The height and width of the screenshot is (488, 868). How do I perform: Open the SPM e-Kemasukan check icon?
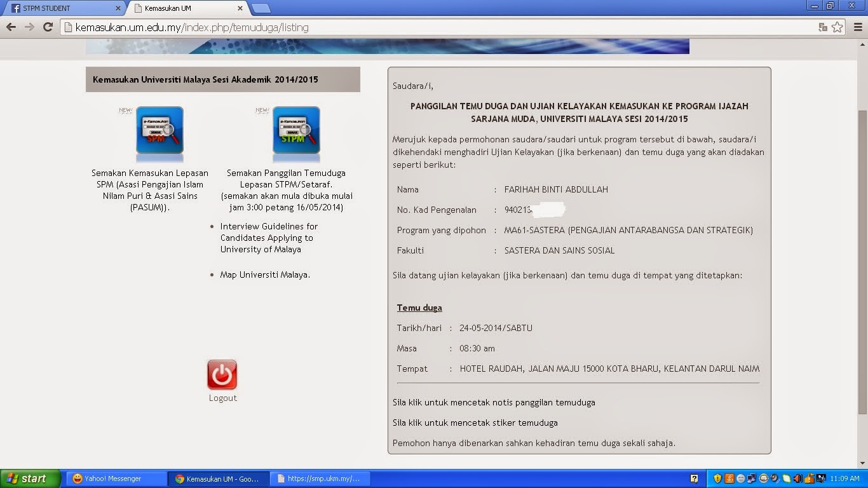[159, 130]
